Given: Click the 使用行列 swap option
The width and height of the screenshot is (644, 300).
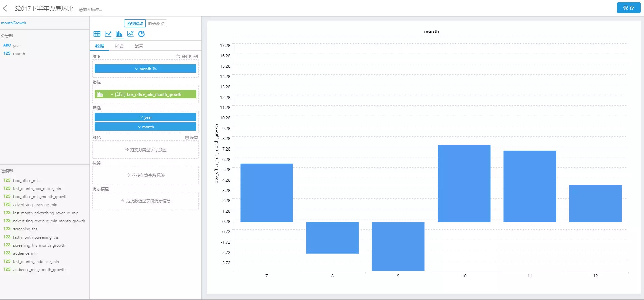Looking at the screenshot, I should point(187,56).
